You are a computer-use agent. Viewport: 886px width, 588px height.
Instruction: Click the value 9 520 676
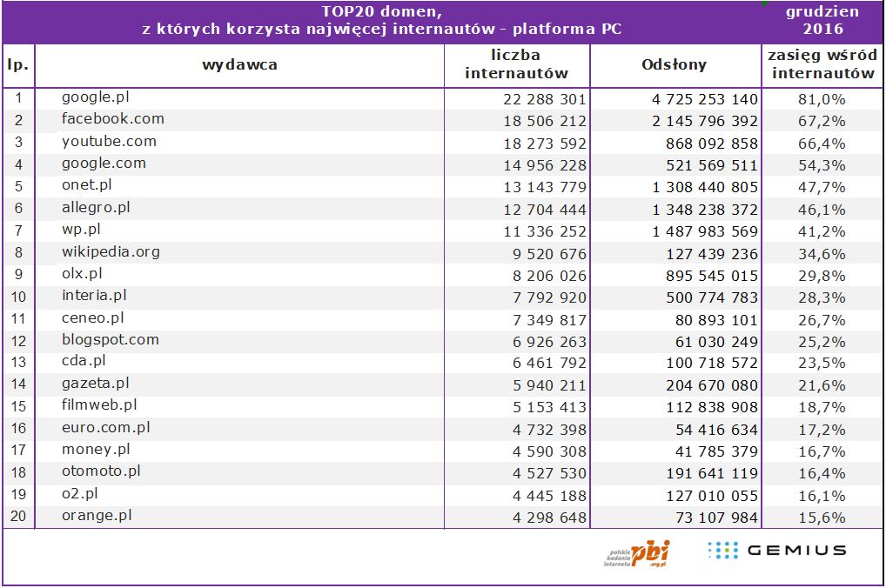click(549, 254)
